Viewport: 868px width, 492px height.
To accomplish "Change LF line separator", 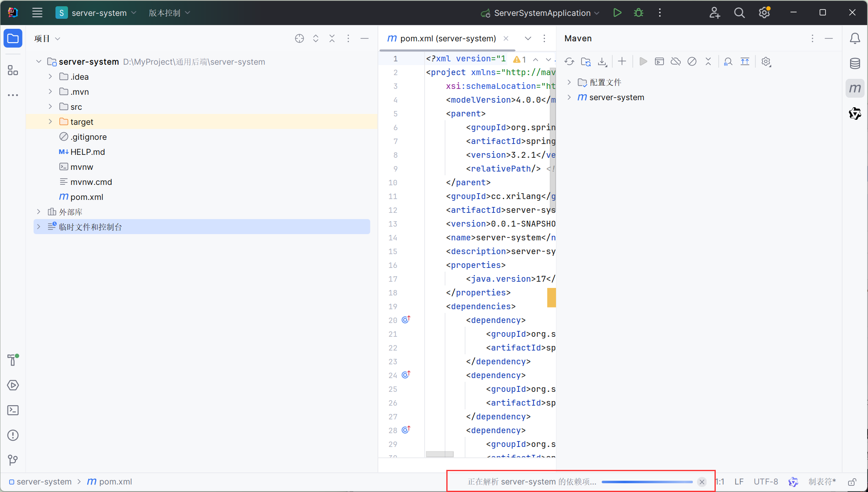I will (739, 482).
